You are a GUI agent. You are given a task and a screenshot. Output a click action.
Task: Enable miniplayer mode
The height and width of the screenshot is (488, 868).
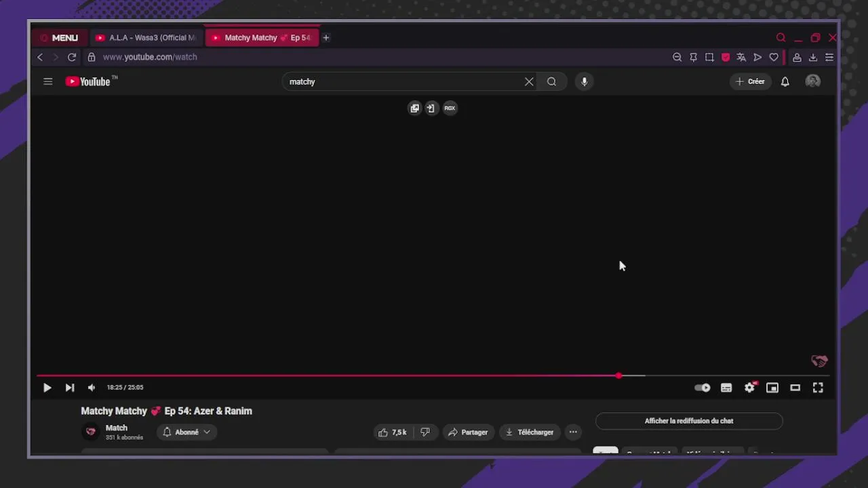point(772,388)
